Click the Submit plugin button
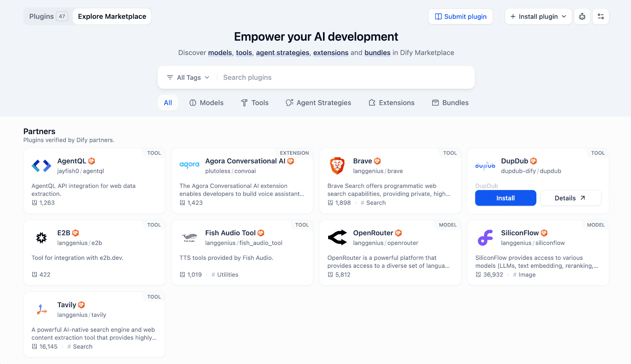The width and height of the screenshot is (631, 364). pyautogui.click(x=460, y=17)
